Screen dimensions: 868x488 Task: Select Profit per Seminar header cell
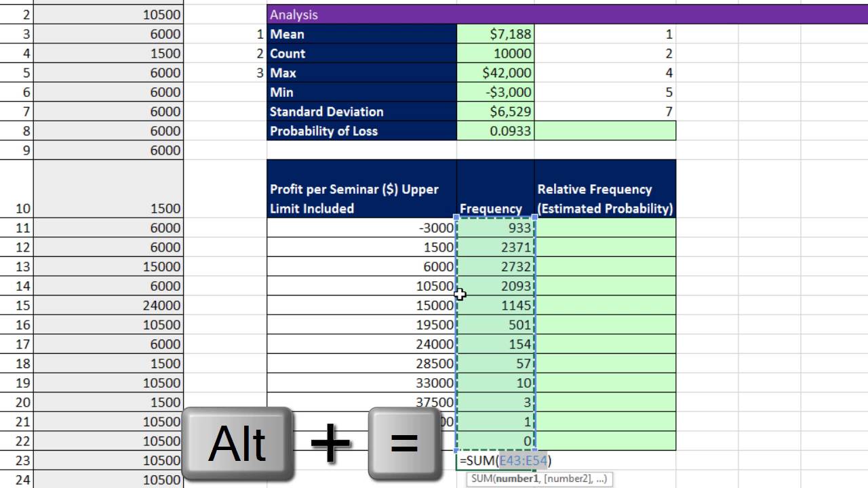[x=362, y=189]
